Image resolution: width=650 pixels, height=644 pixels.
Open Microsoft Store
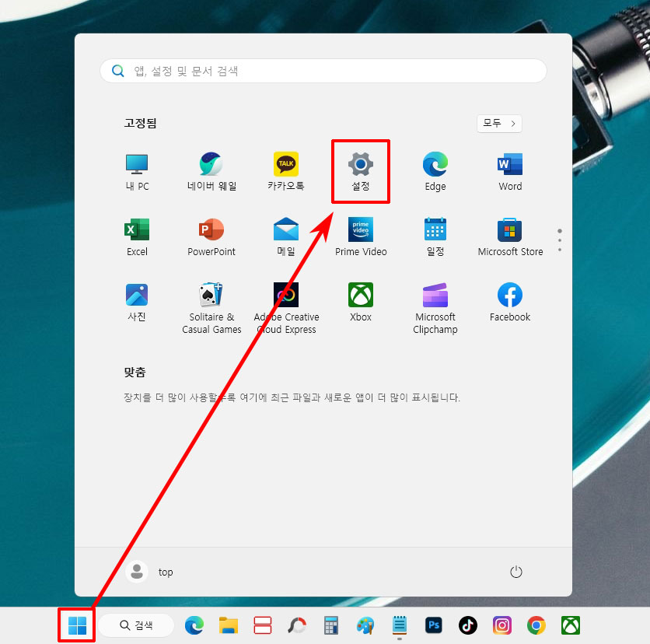click(509, 229)
